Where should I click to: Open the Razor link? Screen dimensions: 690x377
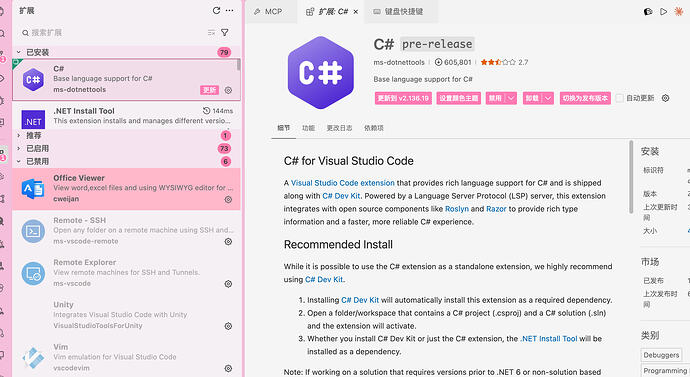coord(496,209)
